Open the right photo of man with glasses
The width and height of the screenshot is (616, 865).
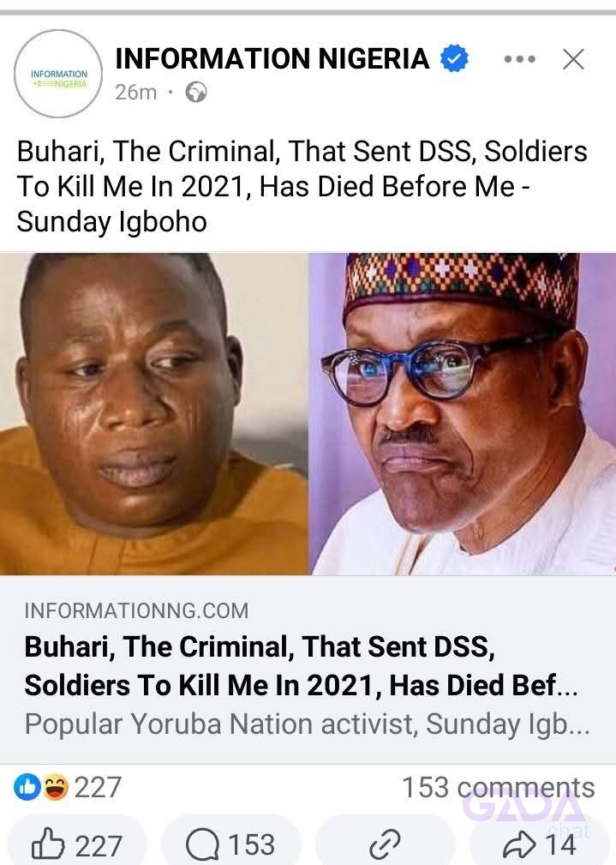click(463, 414)
